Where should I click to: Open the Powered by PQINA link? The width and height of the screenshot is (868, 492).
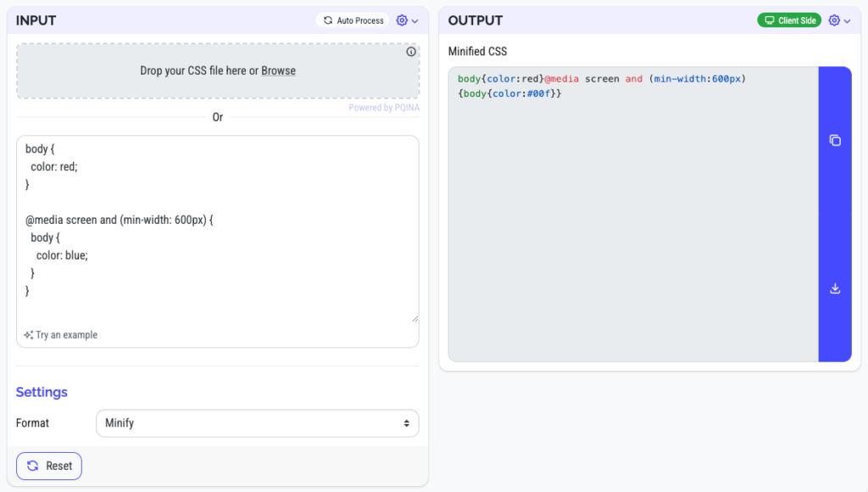pyautogui.click(x=384, y=108)
